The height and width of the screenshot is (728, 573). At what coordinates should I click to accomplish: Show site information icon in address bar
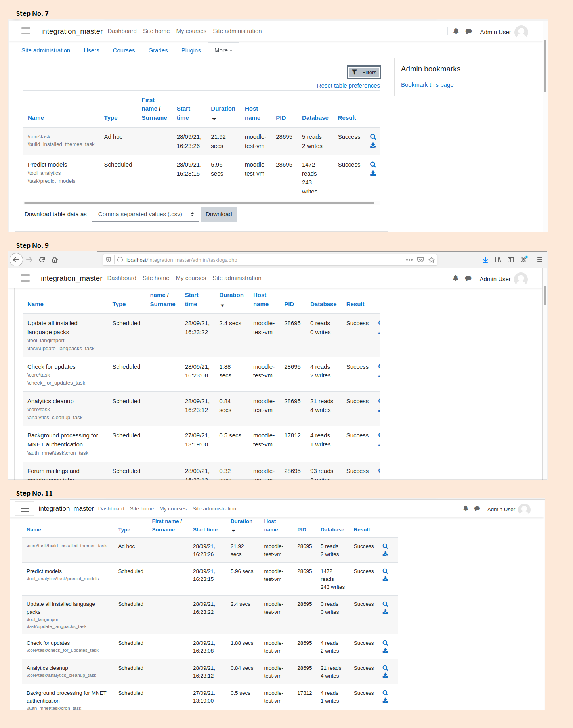tap(120, 260)
